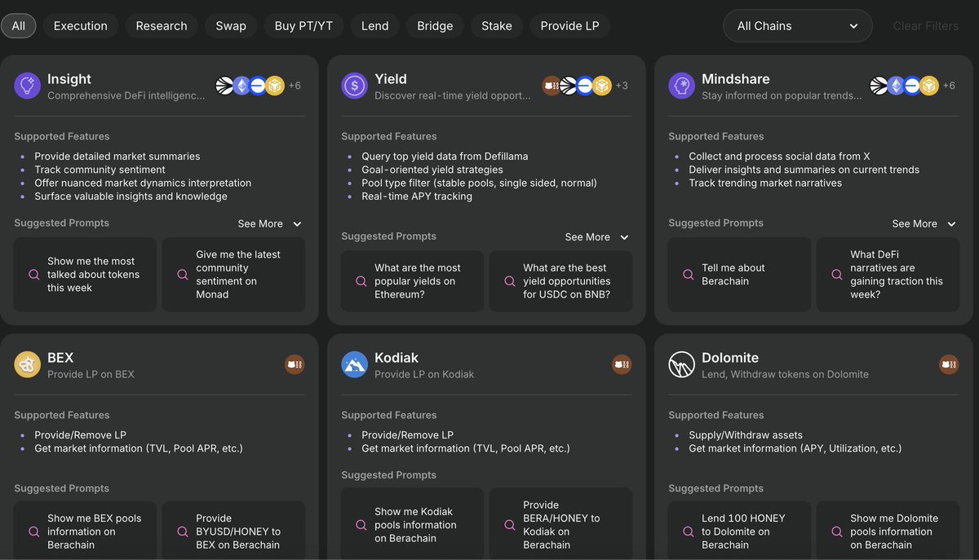Choose prompt 'Provide BERA/HONEY to Kodiak on Berachain'
This screenshot has width=979, height=560.
[561, 524]
